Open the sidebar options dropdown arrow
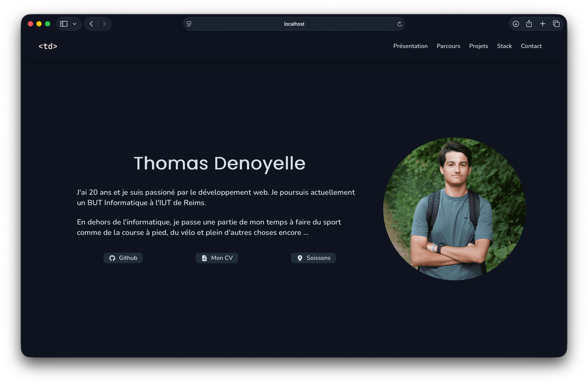Screen dimensions: 588x385 (74, 24)
